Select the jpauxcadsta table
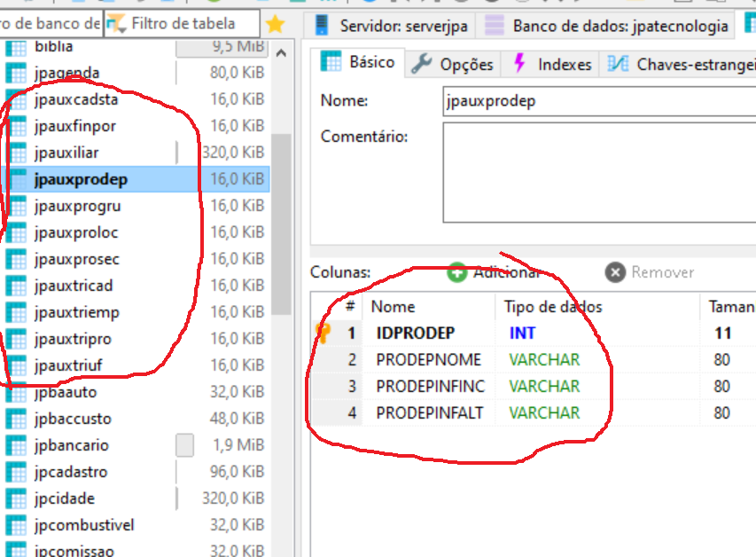The image size is (756, 557). click(76, 99)
